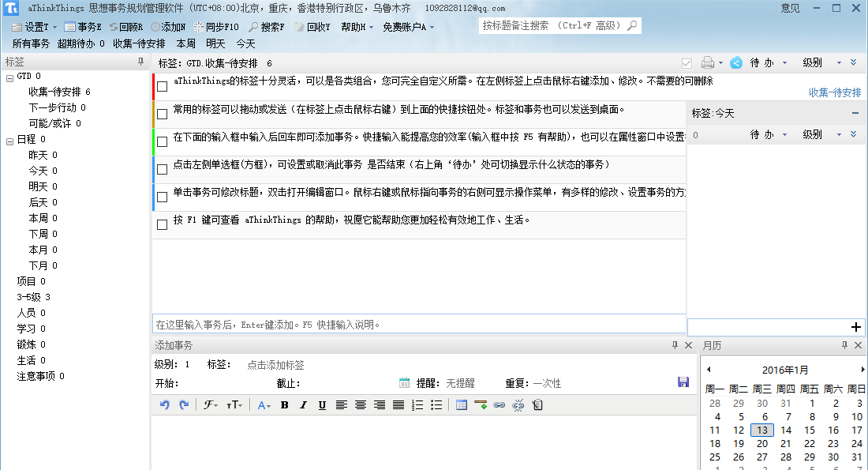868x470 pixels.
Task: Check the task starting with 按 F1 键可查看
Action: coord(163,224)
